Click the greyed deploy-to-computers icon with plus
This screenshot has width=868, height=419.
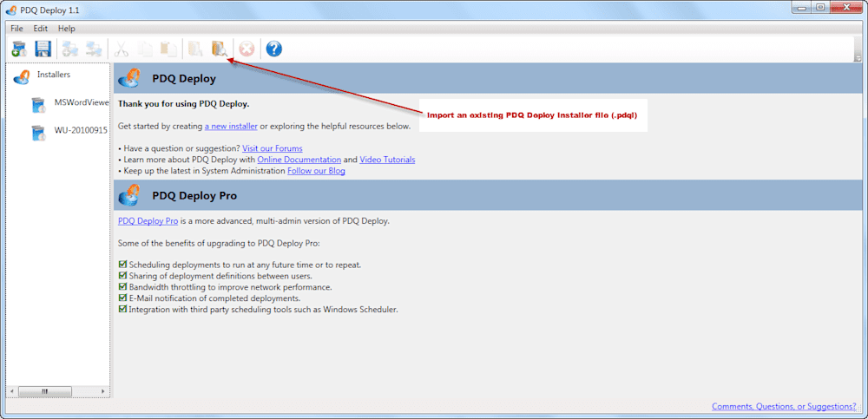70,49
